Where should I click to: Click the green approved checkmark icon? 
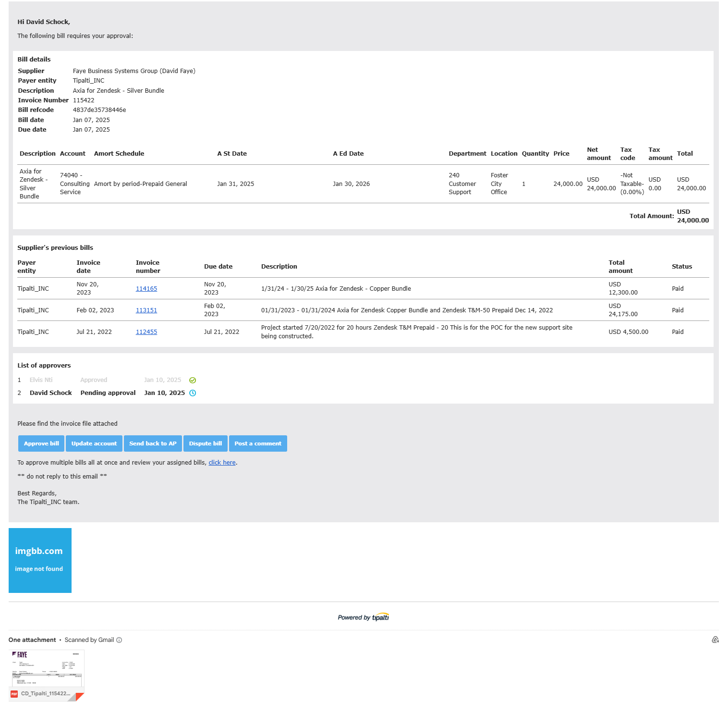[193, 380]
